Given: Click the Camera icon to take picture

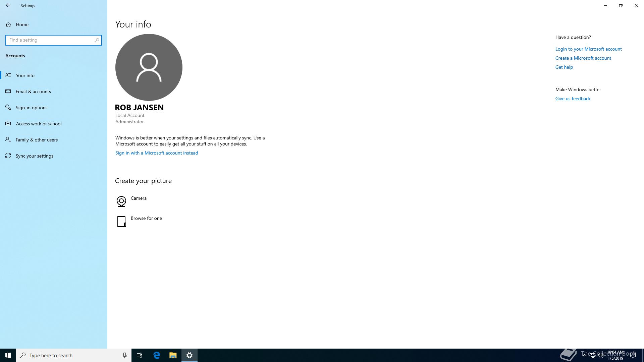Looking at the screenshot, I should point(121,201).
